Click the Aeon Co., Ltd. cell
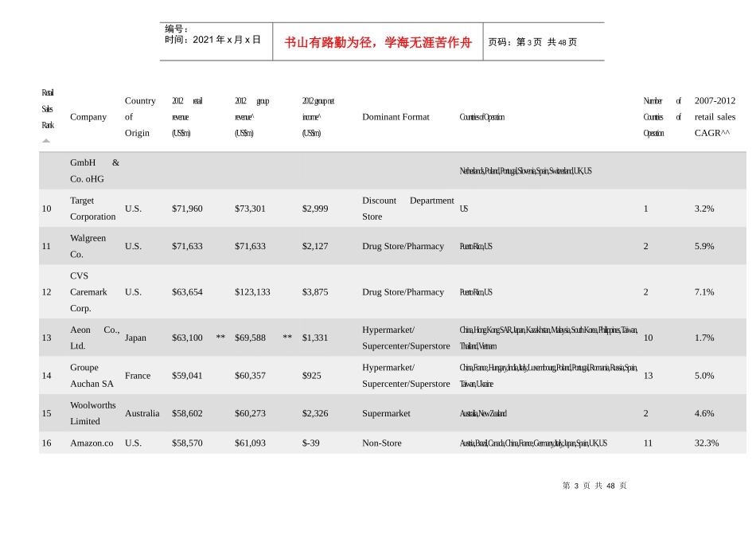 (x=95, y=338)
